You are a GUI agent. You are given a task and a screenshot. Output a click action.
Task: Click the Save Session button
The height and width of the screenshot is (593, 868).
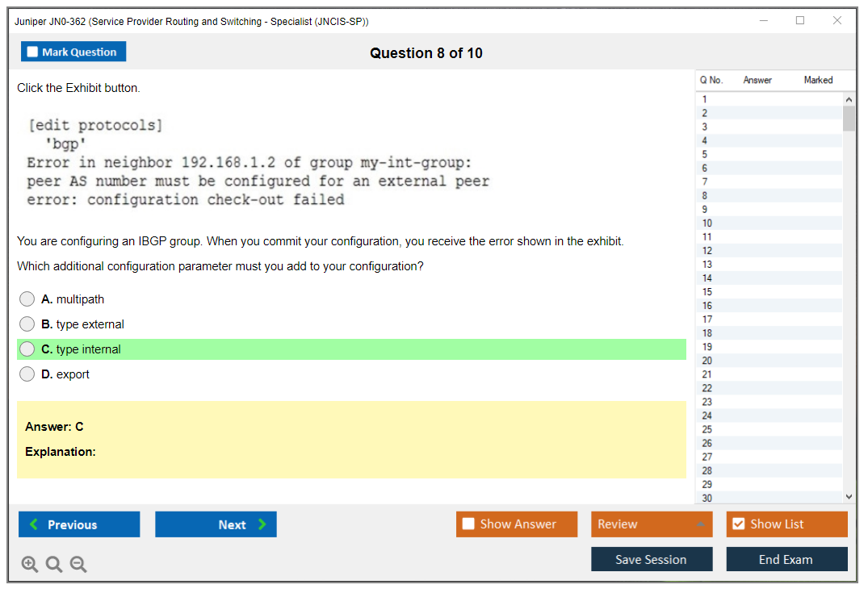click(x=651, y=559)
